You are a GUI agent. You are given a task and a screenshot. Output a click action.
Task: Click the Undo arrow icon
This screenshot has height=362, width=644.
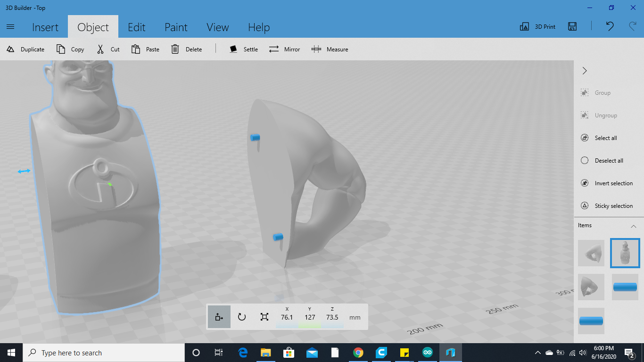pos(609,27)
